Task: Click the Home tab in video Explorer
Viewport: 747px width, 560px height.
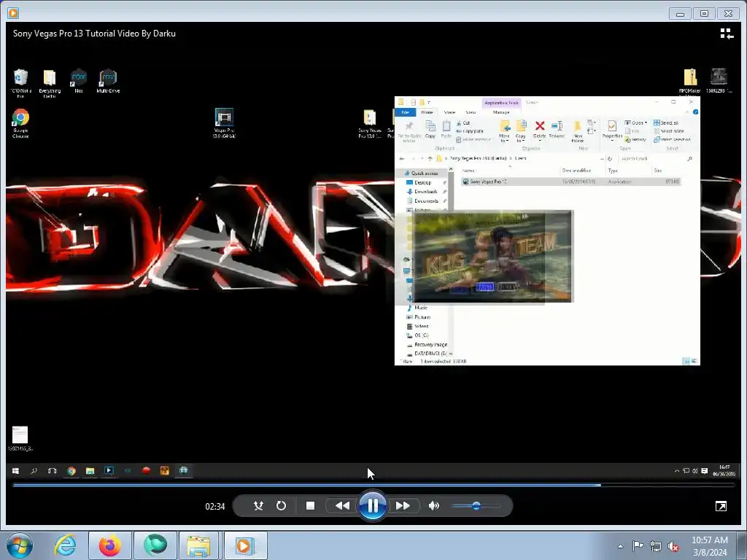Action: [x=427, y=112]
